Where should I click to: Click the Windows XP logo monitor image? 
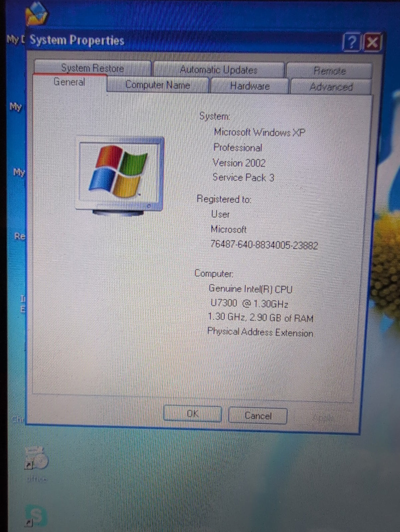pyautogui.click(x=120, y=176)
